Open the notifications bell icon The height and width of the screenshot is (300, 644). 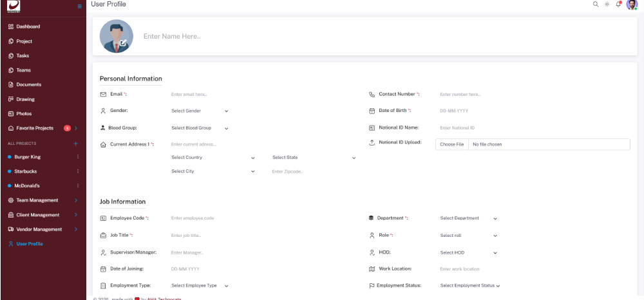click(618, 5)
